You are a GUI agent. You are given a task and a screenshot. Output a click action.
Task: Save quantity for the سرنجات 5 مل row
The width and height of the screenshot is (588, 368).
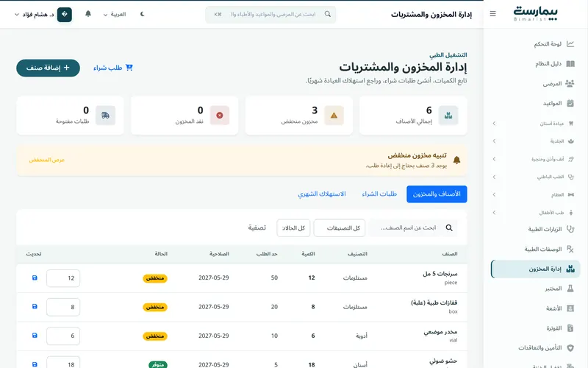[35, 278]
